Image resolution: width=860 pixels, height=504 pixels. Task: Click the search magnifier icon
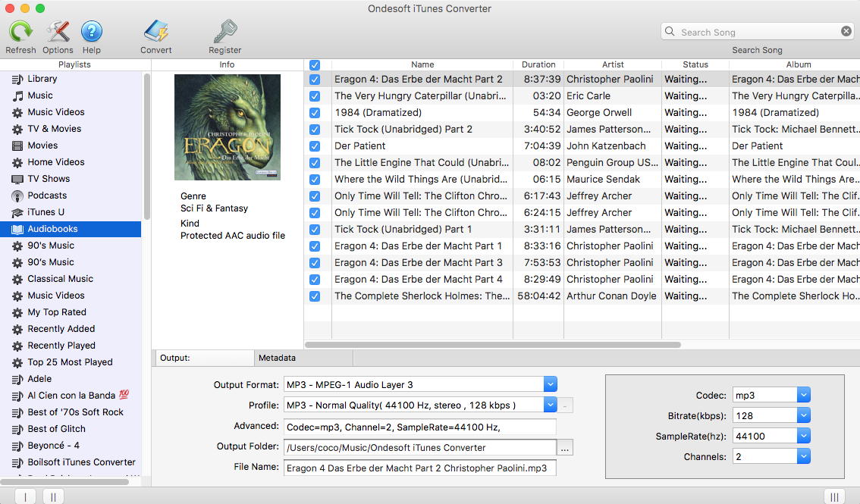(x=670, y=32)
